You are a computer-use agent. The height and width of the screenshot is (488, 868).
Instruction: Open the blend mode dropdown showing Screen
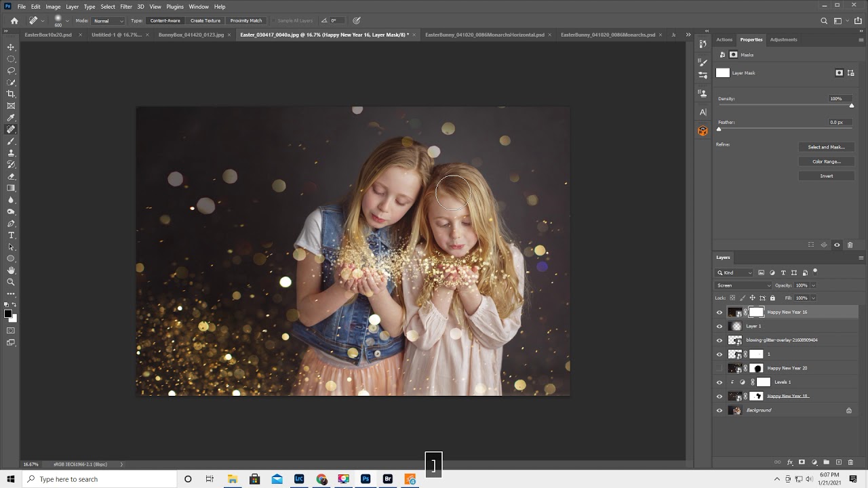tap(743, 285)
